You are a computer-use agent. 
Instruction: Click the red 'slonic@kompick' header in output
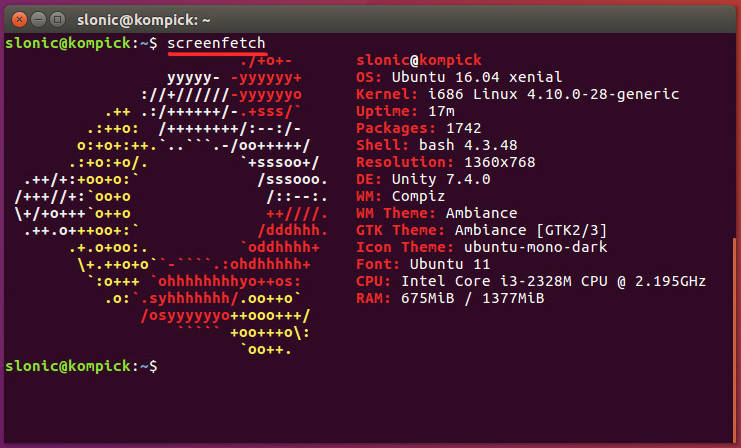point(419,60)
